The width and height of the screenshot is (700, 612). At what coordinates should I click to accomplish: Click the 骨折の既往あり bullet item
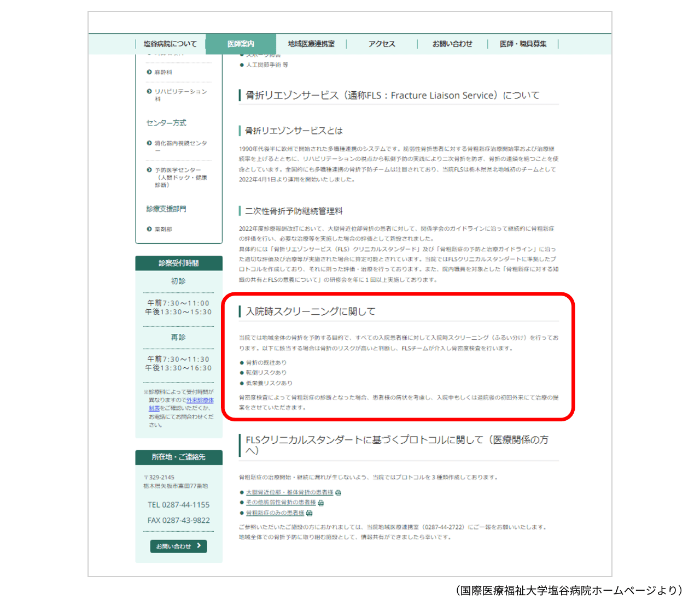266,362
